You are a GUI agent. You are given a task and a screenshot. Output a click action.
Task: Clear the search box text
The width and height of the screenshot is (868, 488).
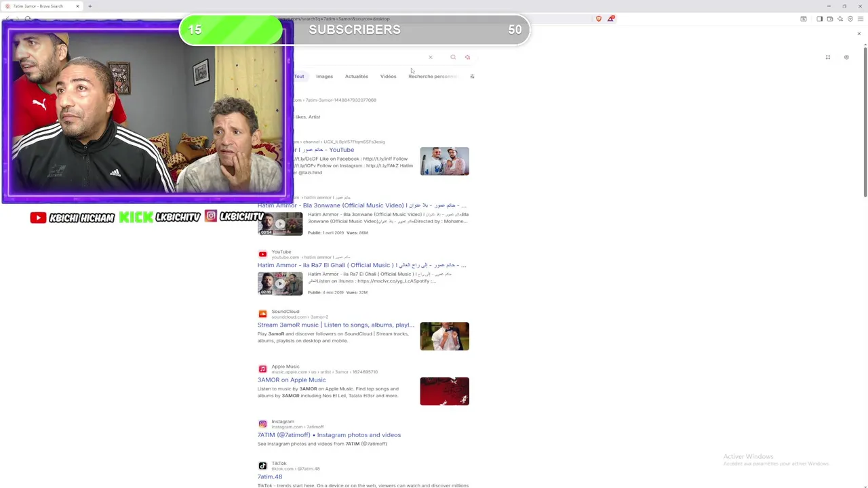(430, 57)
